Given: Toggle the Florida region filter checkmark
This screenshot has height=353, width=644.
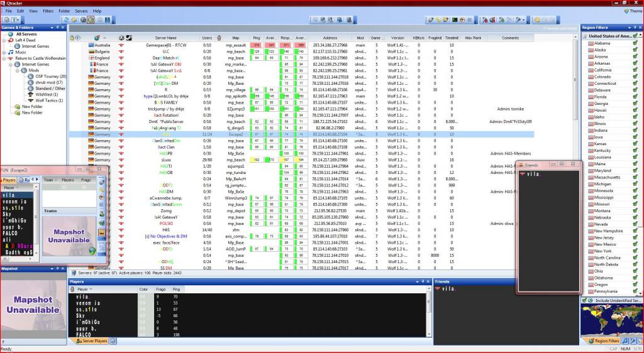Looking at the screenshot, I should 635,97.
